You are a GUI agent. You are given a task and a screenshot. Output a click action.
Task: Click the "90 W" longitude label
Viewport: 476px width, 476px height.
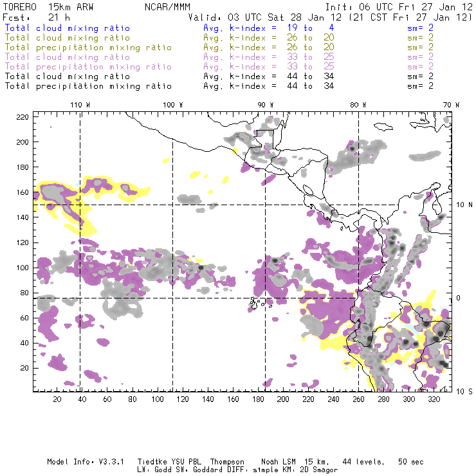point(265,105)
